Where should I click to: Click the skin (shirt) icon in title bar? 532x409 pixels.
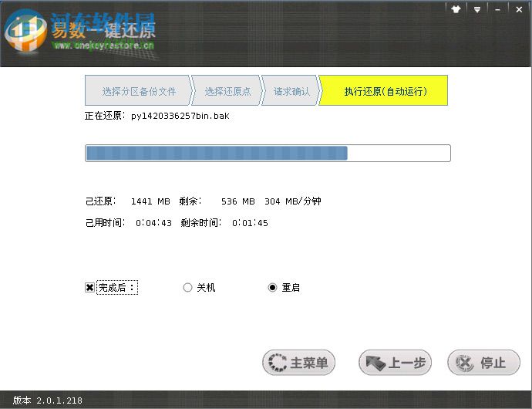[x=456, y=9]
